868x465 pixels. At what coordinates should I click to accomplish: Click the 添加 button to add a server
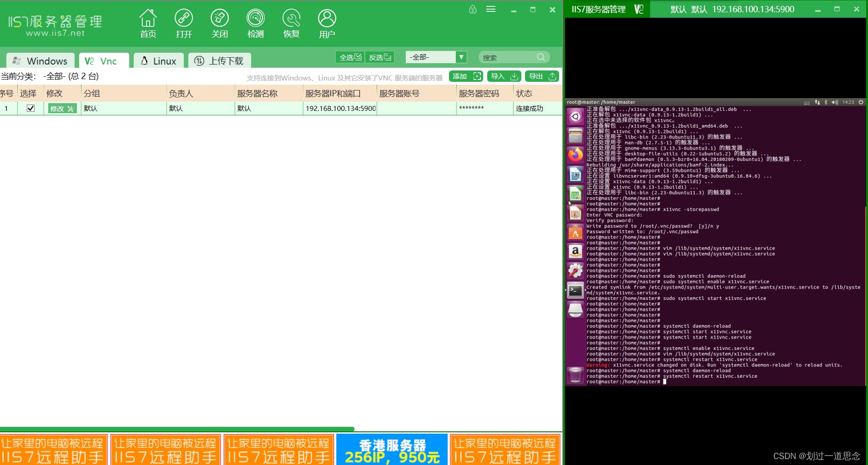(x=465, y=76)
